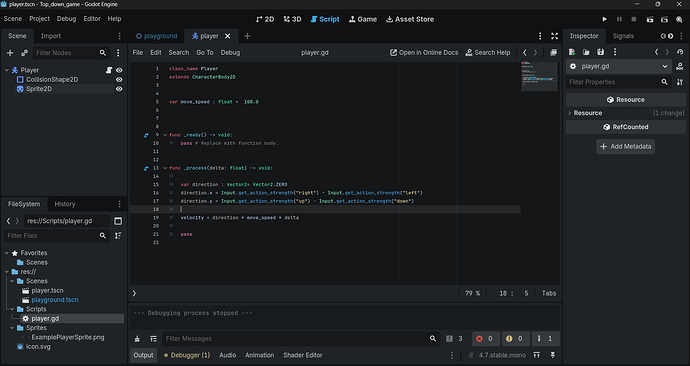Screen dimensions: 690x366
Task: Open the Debugger (1) bottom panel
Action: point(187,355)
